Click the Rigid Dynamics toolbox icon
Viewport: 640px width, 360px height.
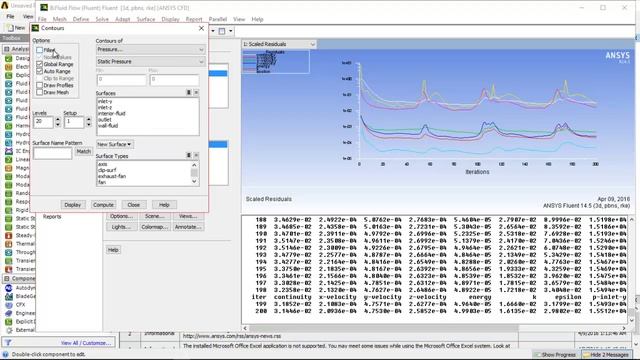8,210
